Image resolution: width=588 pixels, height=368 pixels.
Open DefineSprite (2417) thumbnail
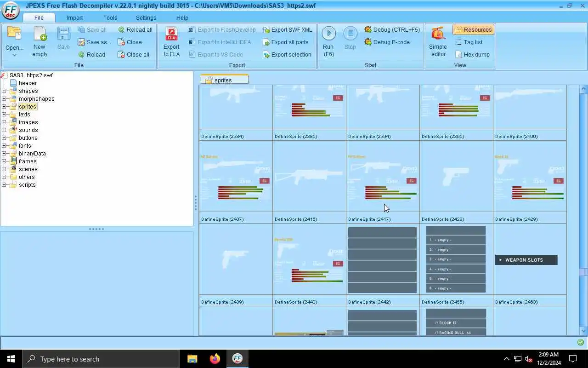click(383, 177)
